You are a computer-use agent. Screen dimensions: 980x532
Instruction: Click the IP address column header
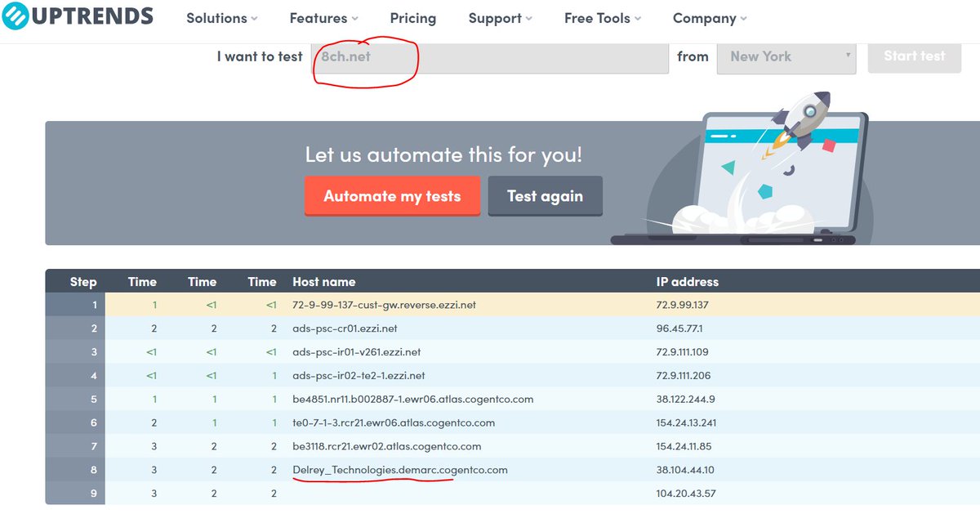click(688, 282)
